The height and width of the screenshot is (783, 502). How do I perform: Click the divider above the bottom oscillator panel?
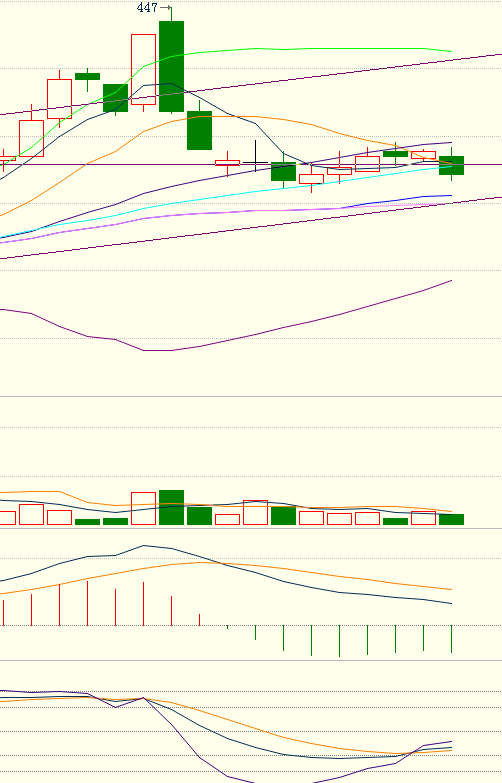(x=251, y=660)
